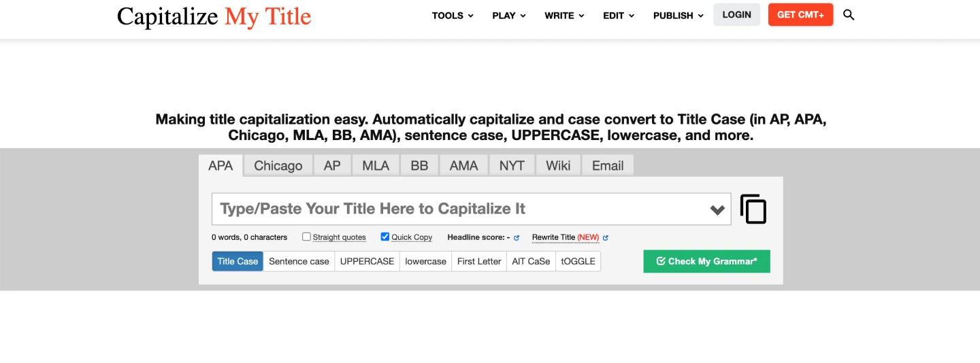The image size is (980, 363).
Task: Select tOGGLE case conversion
Action: (x=578, y=261)
